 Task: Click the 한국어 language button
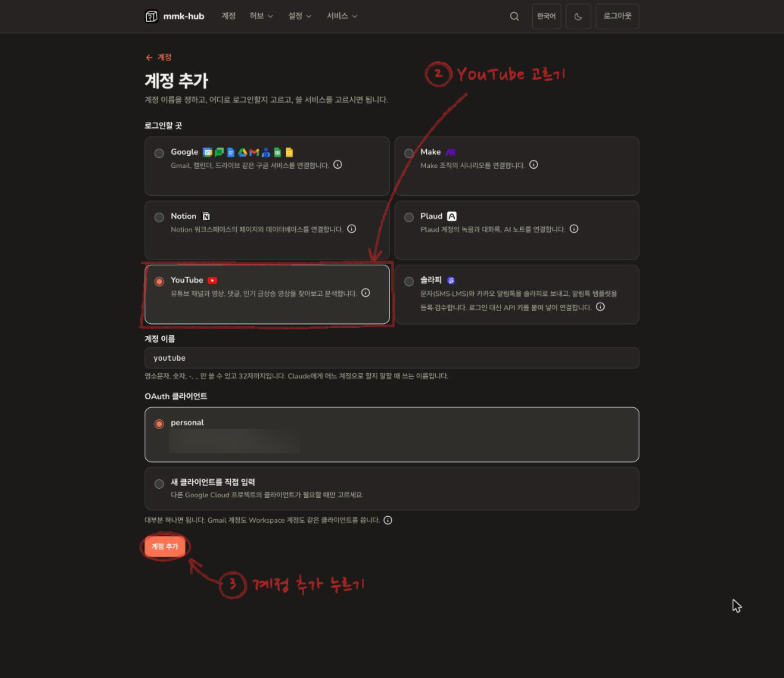(546, 16)
